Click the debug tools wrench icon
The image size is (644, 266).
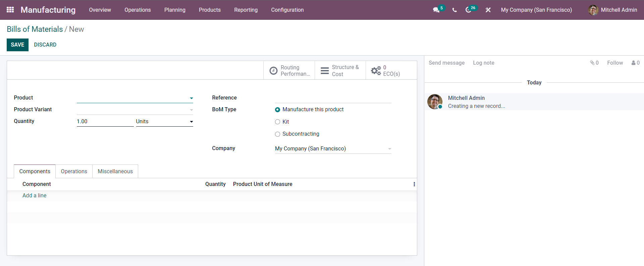pos(488,10)
